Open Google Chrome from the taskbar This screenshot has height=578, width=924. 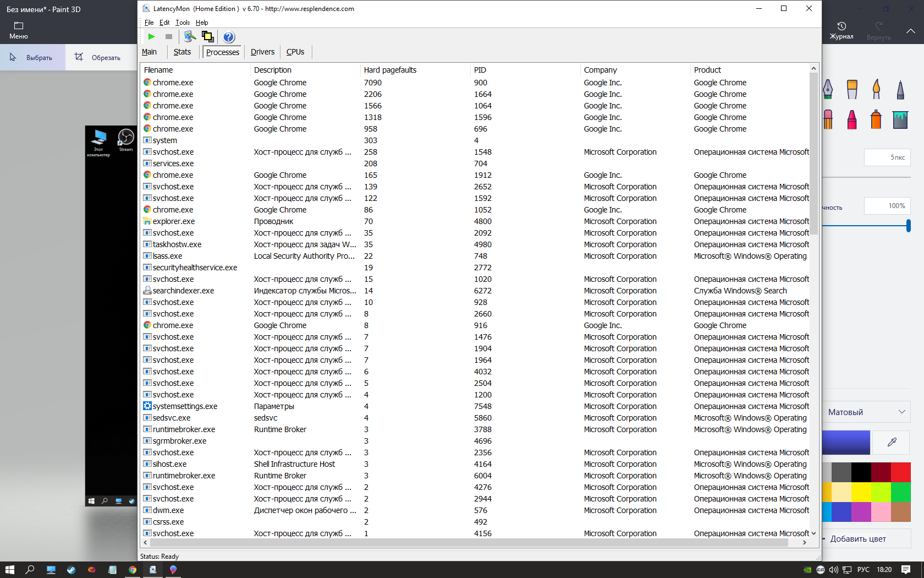coord(133,570)
